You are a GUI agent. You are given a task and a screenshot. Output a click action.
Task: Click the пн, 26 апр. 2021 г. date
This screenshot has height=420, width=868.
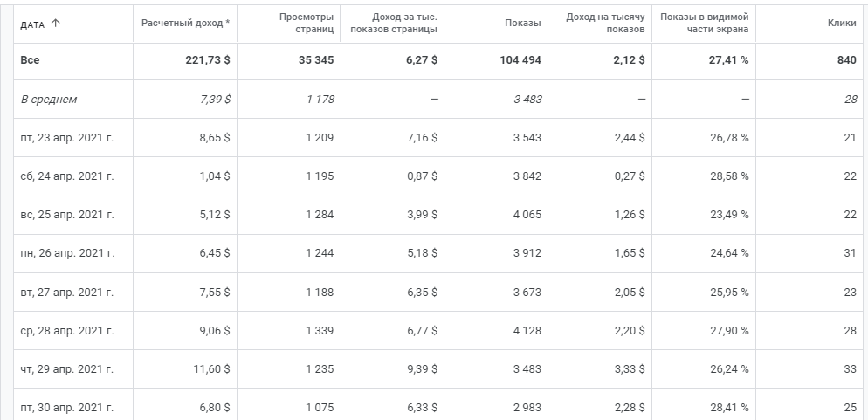click(67, 253)
